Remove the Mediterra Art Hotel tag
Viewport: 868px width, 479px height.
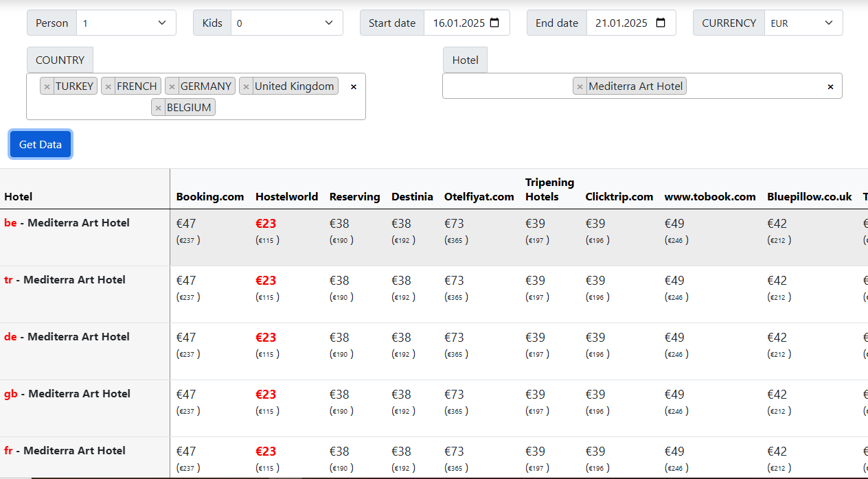(x=580, y=86)
